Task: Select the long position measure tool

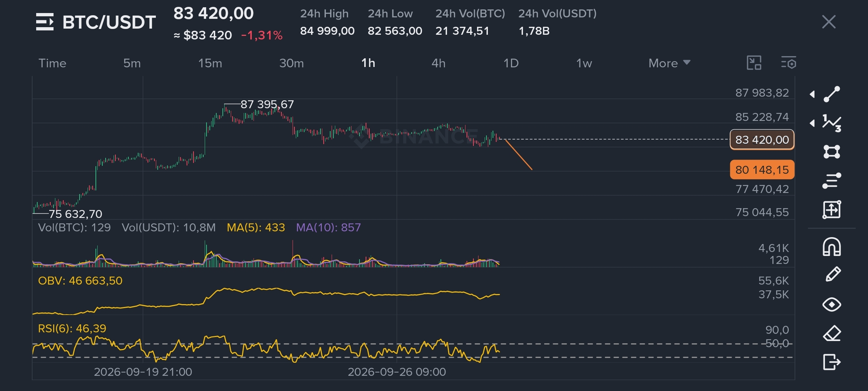Action: click(x=831, y=210)
